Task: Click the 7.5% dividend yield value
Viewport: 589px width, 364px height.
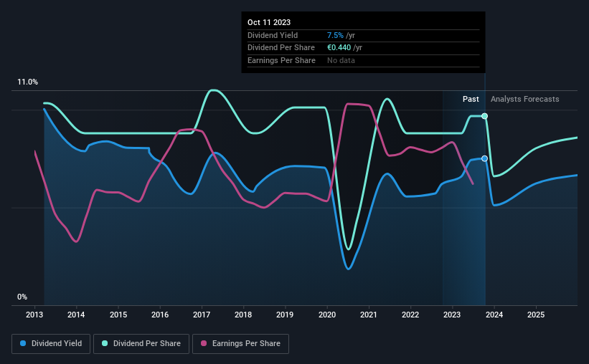Action: point(335,35)
